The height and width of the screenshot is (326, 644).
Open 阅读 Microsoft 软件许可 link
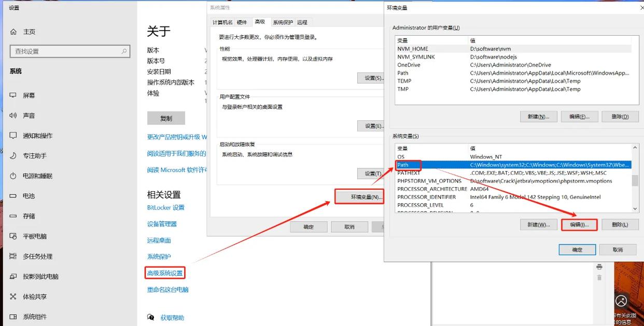(x=177, y=170)
